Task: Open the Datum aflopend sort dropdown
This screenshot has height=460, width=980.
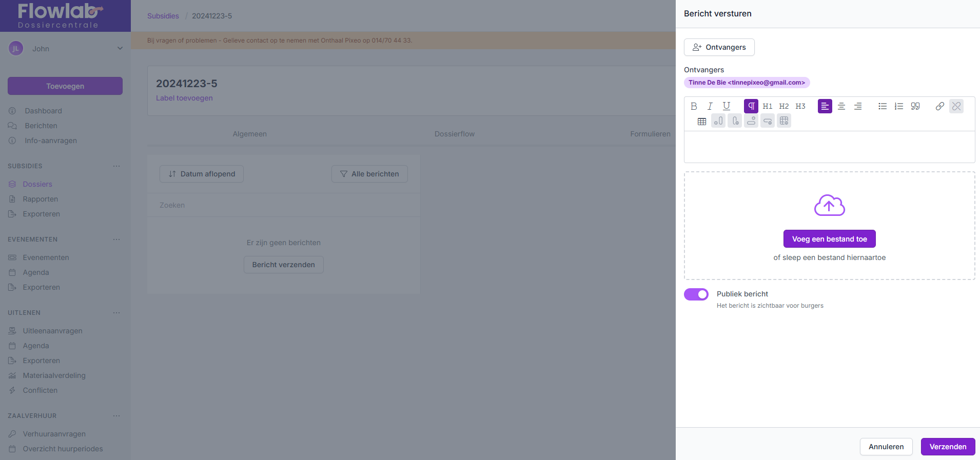Action: click(x=202, y=174)
